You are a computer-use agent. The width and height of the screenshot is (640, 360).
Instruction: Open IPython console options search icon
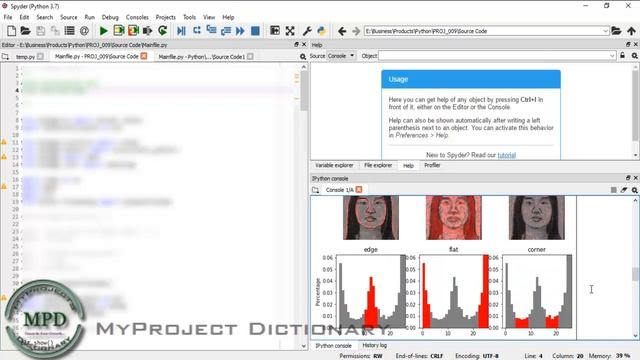point(635,190)
